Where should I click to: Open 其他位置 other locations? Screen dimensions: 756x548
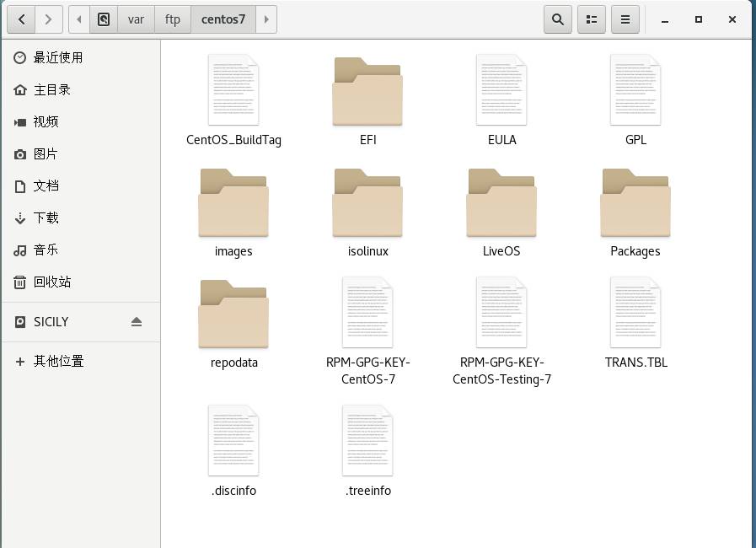point(58,361)
